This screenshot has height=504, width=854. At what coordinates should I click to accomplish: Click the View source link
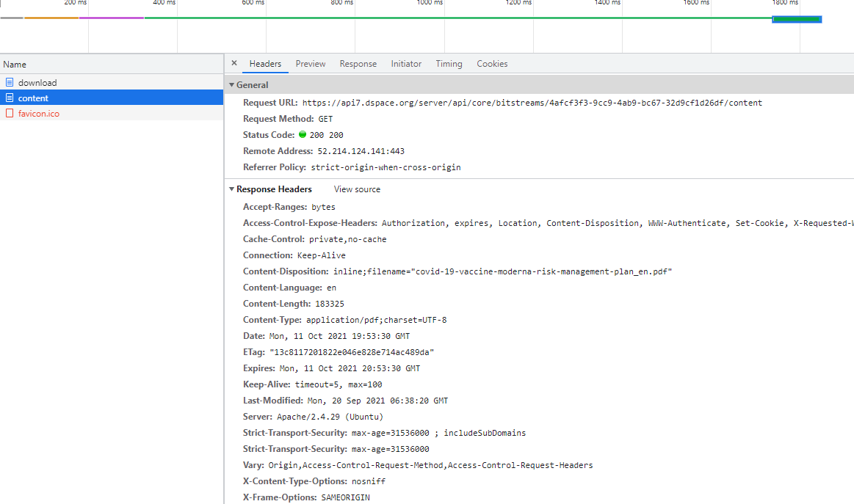click(x=356, y=189)
